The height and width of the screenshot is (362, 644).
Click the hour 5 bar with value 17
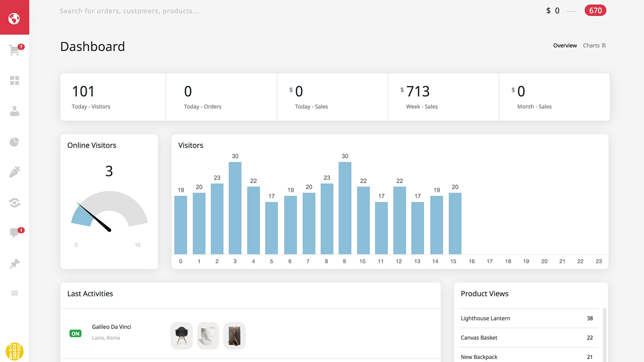tap(272, 228)
